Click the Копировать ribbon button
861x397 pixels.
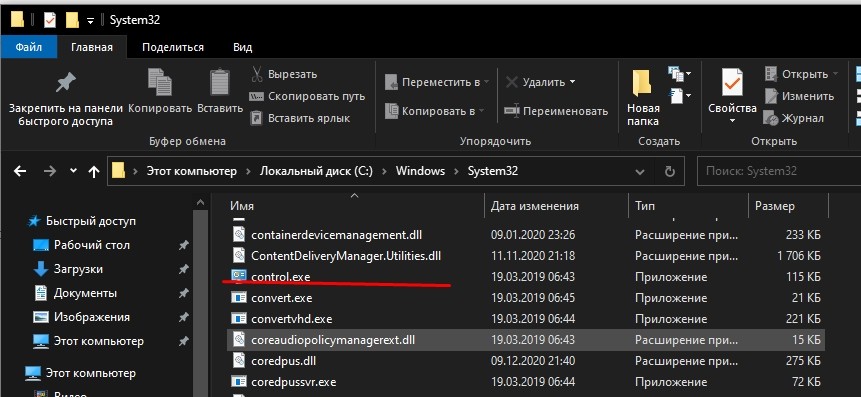click(160, 91)
